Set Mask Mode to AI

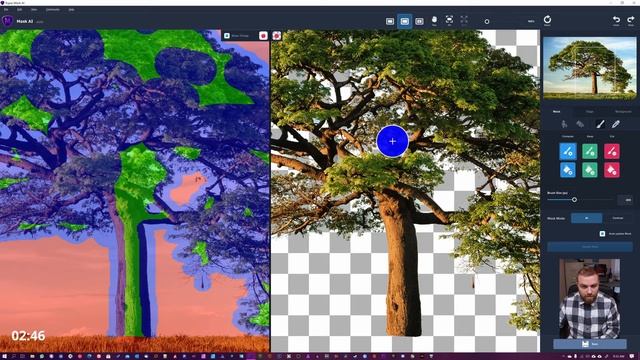587,218
